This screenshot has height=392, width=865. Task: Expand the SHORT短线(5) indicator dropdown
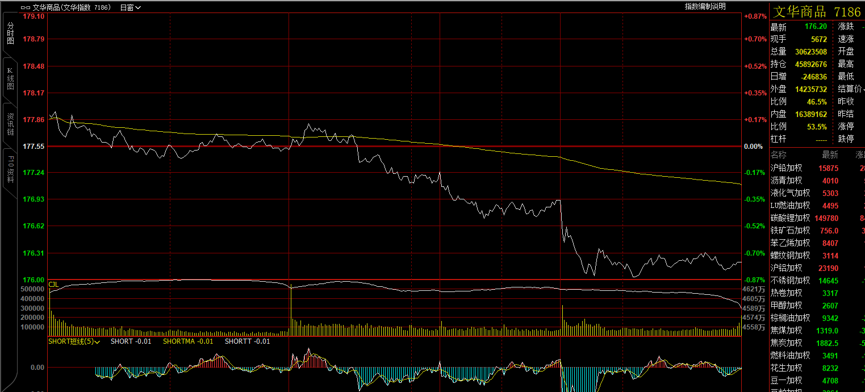[74, 342]
